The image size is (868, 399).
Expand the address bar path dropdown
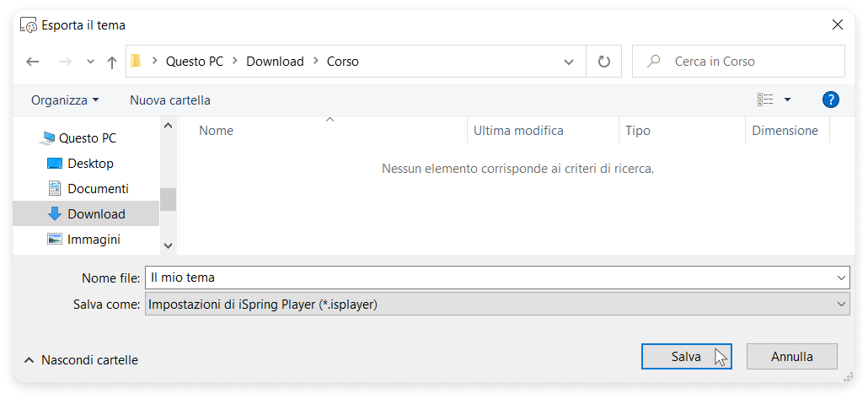click(568, 62)
